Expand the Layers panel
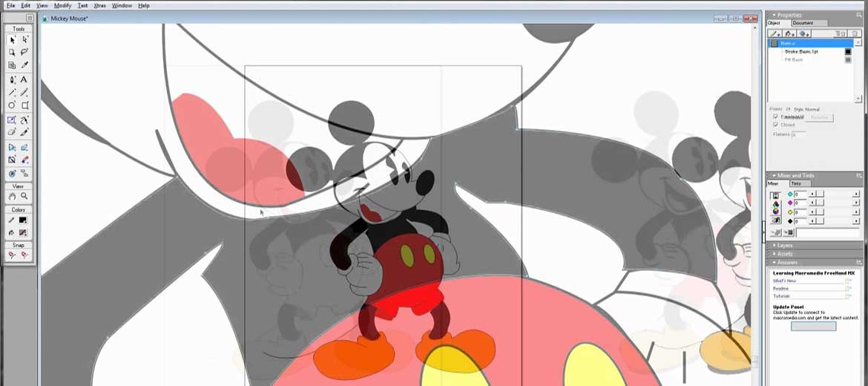This screenshot has height=386, width=868. 774,246
